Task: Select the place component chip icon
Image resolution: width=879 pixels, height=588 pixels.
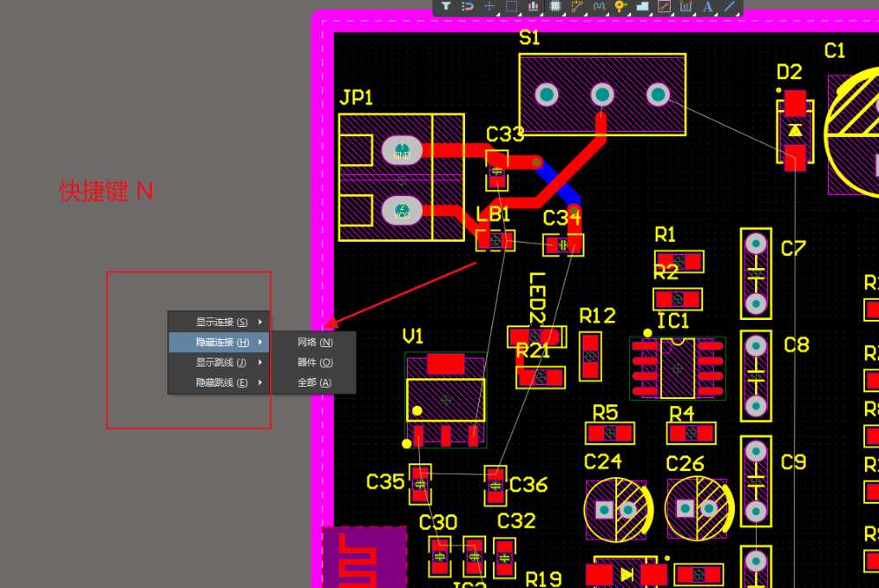Action: coord(555,6)
